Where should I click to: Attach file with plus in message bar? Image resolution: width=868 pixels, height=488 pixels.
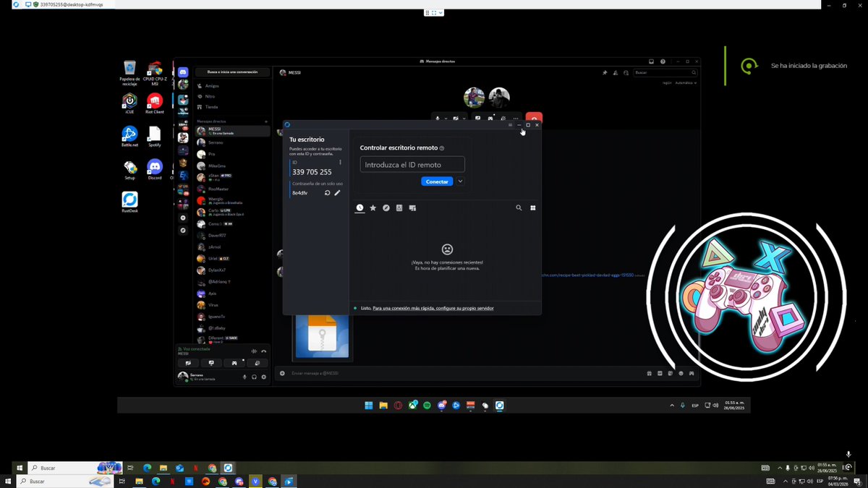click(x=282, y=373)
